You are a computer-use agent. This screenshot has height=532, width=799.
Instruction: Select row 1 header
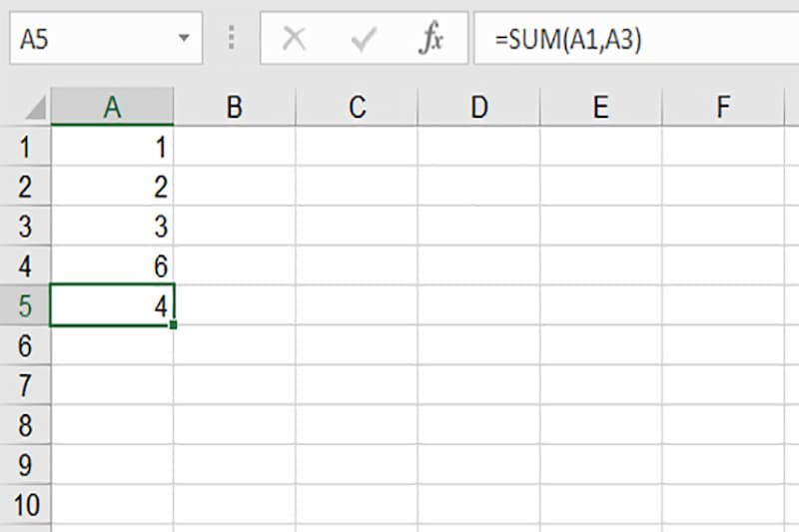pyautogui.click(x=25, y=148)
